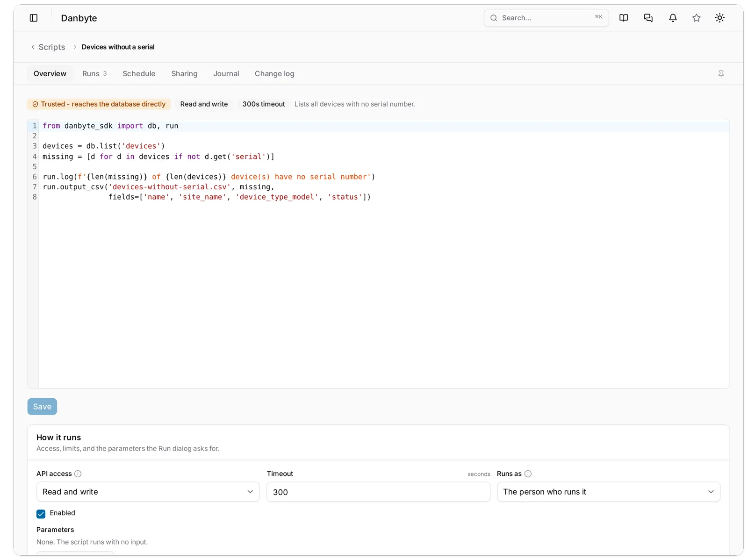Screen dimensions: 748x560
Task: Click the script description text
Action: [355, 104]
